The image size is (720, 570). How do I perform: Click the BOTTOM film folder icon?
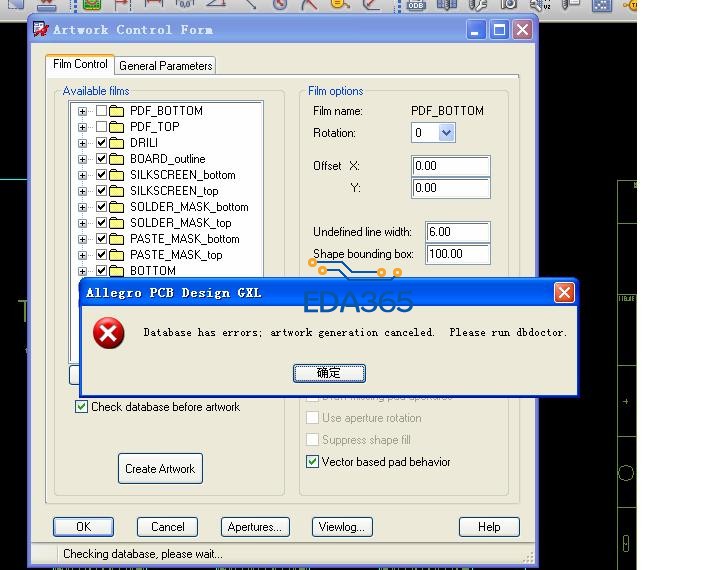tap(117, 271)
